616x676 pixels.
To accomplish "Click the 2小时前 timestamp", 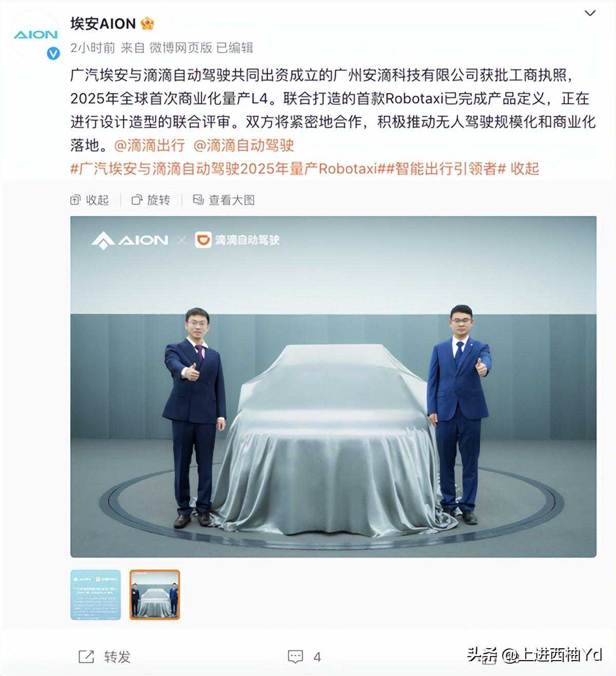I will 92,48.
